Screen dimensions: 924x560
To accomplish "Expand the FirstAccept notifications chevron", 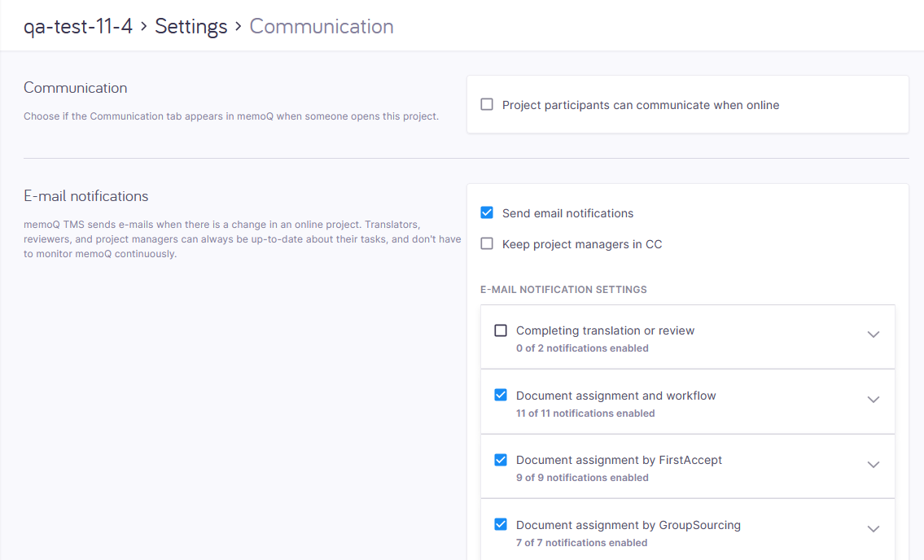I will (873, 465).
